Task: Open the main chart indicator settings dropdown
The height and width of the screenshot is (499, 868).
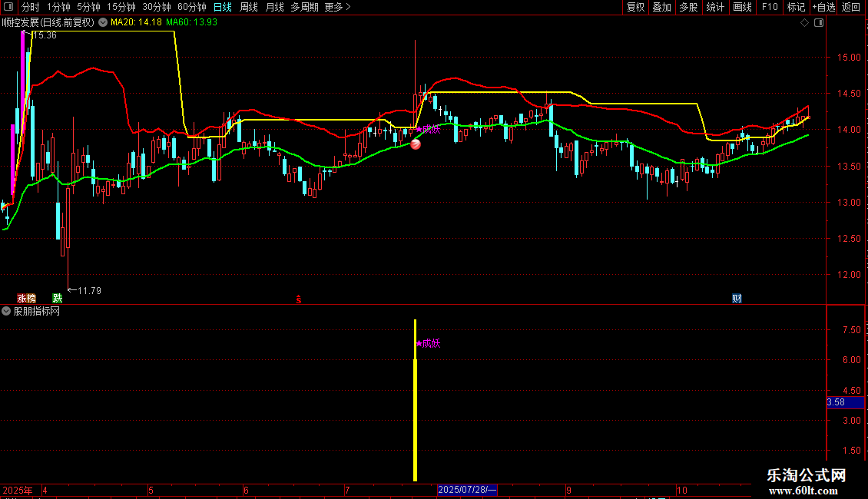Action: (103, 23)
